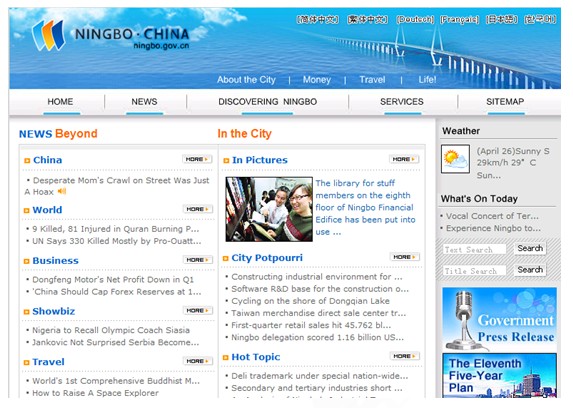573x408 pixels.
Task: Open MORE arrow button for Hot Topic
Action: point(405,356)
